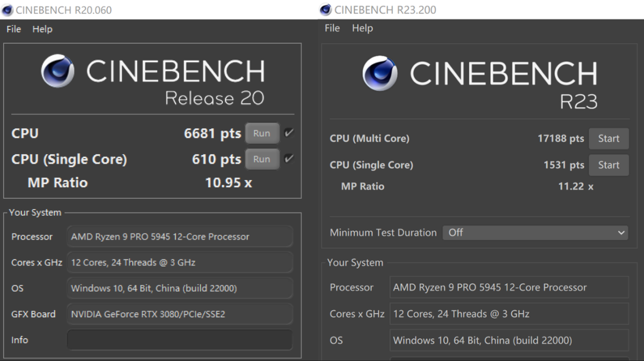Open the Help menu in Cinebench R23
This screenshot has width=644, height=361.
[x=362, y=28]
